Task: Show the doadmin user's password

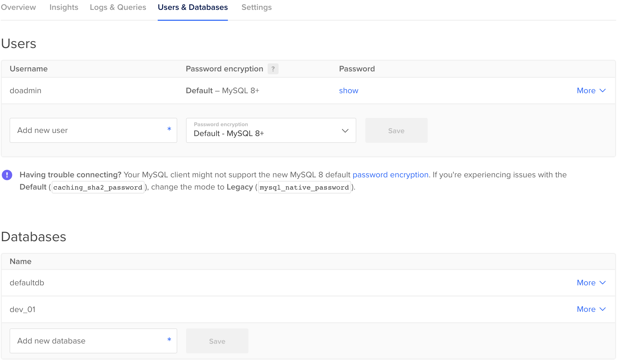Action: tap(348, 91)
